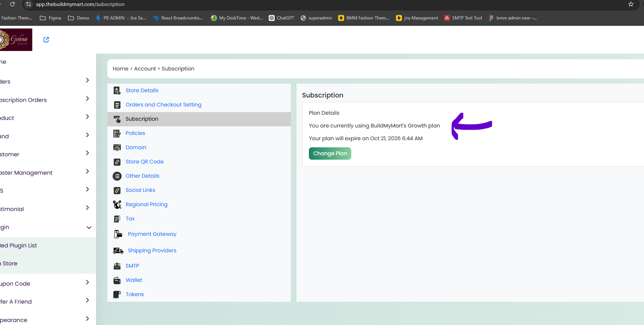This screenshot has height=325, width=644.
Task: Select the Subscription menu item
Action: (199, 119)
